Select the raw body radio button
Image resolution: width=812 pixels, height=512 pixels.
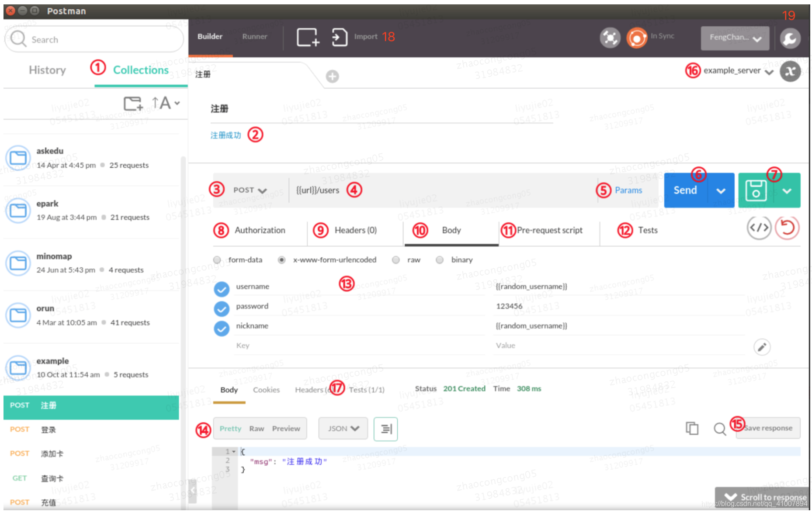(396, 260)
